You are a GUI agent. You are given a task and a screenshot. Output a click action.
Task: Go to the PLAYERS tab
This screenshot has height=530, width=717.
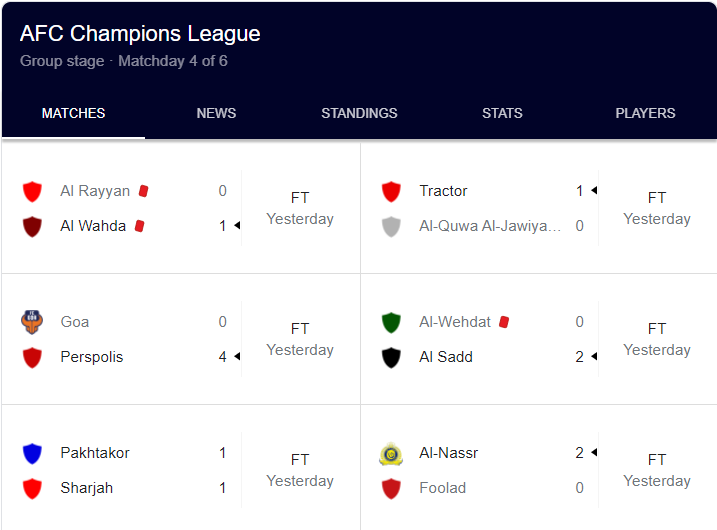[645, 113]
